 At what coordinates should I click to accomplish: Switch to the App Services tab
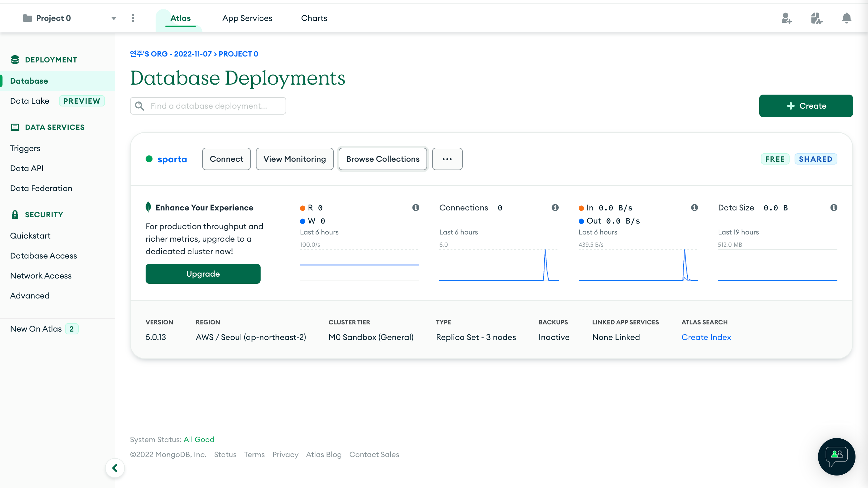click(x=247, y=18)
